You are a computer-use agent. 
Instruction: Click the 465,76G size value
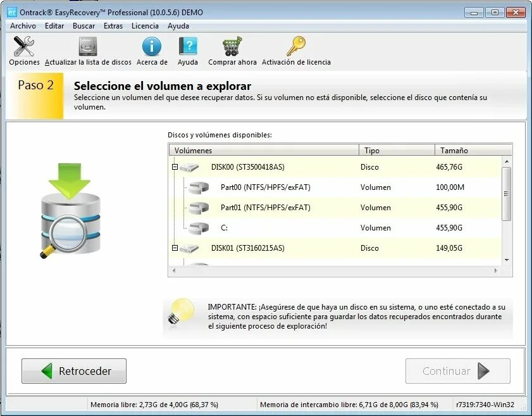pos(449,167)
